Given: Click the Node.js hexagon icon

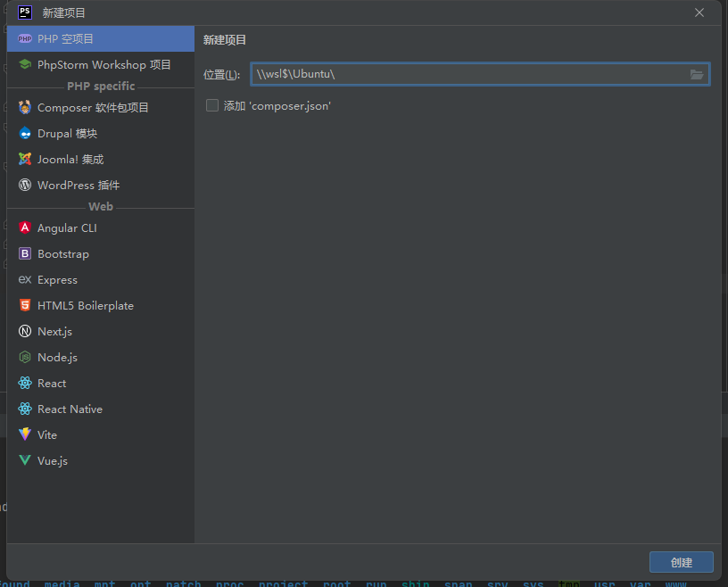Looking at the screenshot, I should (25, 357).
